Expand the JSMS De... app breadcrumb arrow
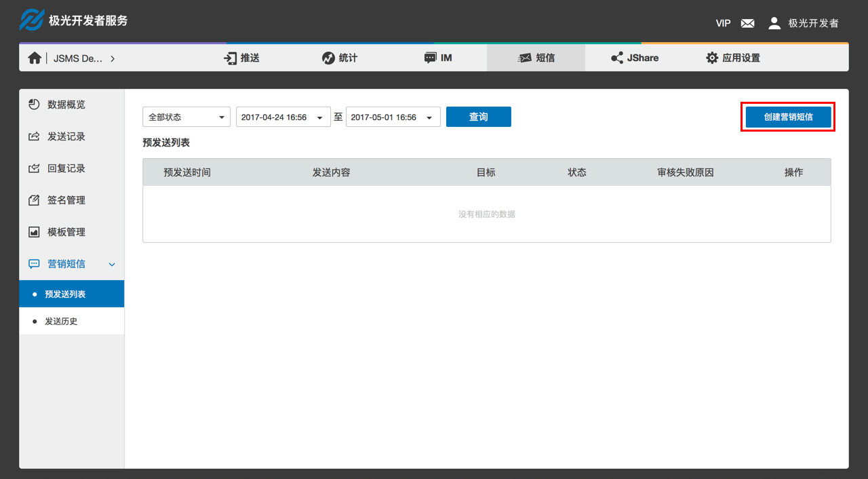This screenshot has height=479, width=868. coord(113,58)
